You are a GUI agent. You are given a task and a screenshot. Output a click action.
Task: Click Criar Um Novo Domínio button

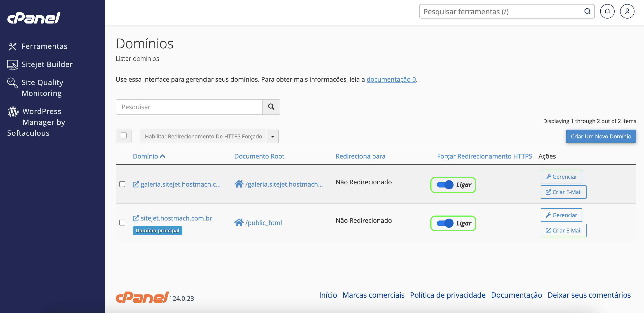[x=601, y=136]
